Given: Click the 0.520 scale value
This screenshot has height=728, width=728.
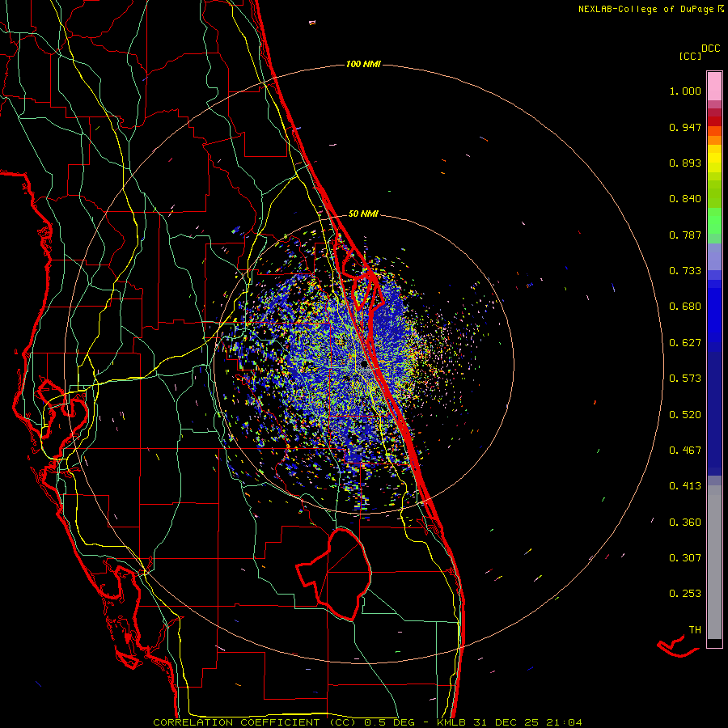Looking at the screenshot, I should click(x=685, y=415).
